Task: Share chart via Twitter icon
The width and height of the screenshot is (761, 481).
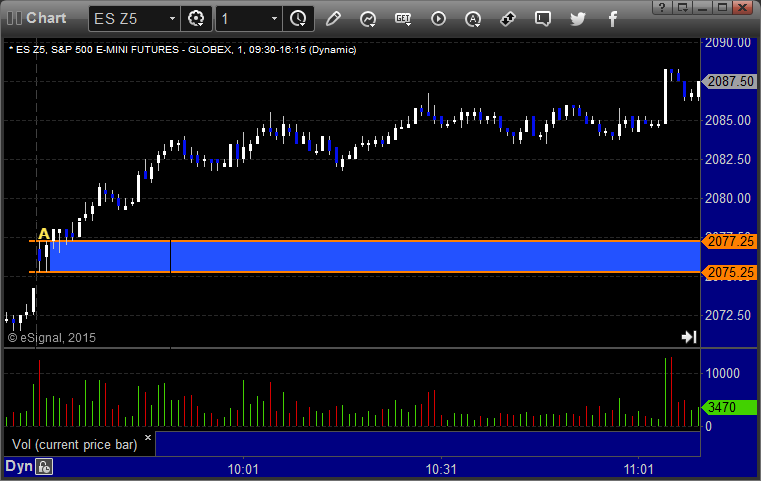Action: 578,19
